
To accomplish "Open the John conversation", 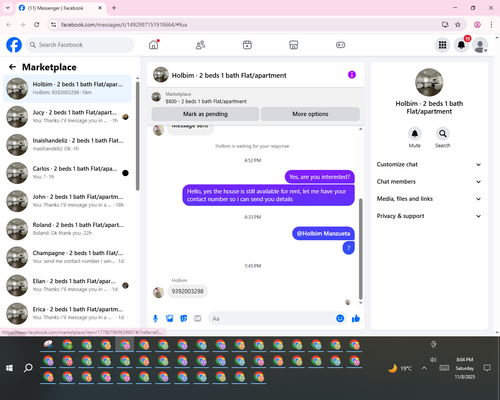I will (x=68, y=201).
